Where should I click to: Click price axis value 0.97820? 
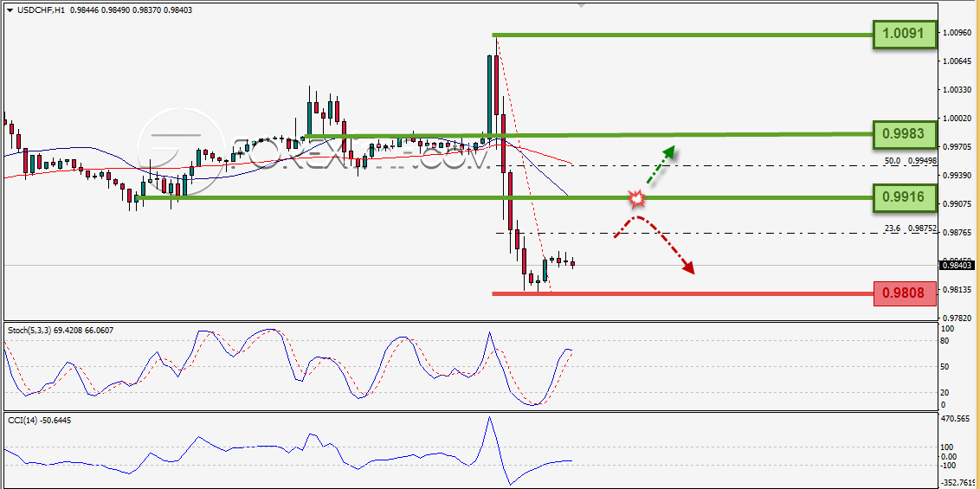tap(957, 318)
